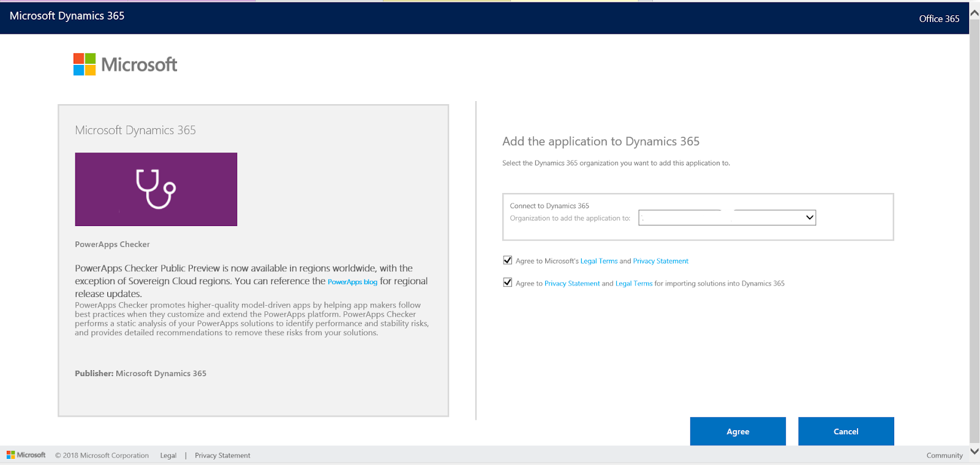Open the Community link in footer
980x465 pixels.
click(944, 455)
